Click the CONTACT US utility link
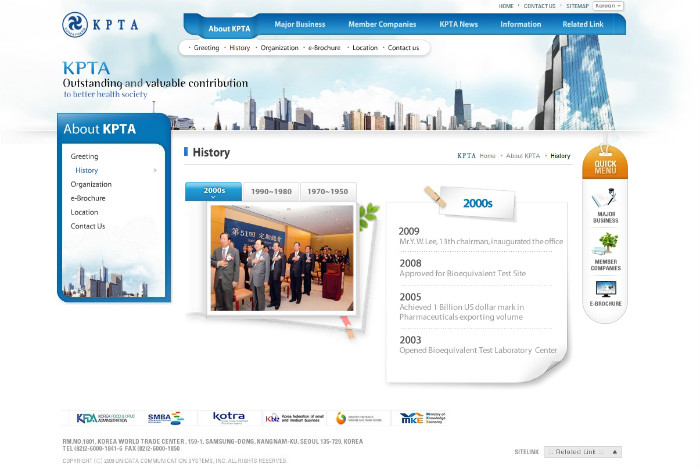Screen dimensions: 700x471 coord(539,6)
